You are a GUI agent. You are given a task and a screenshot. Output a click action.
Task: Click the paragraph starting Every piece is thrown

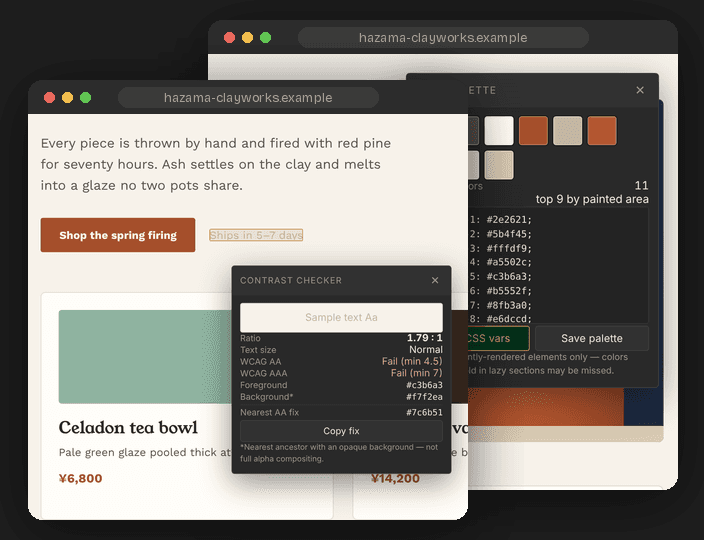[216, 164]
